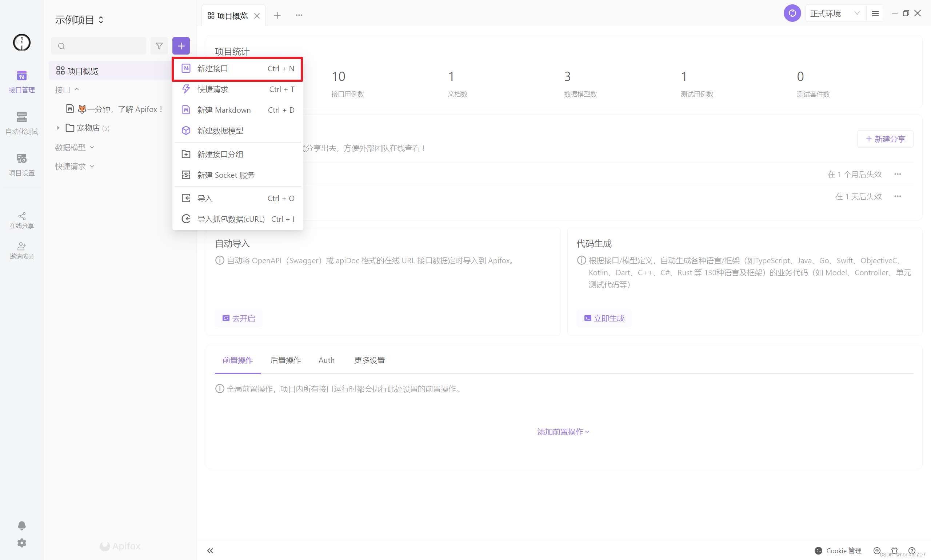Click the 测试套件数 count 0
Image resolution: width=931 pixels, height=560 pixels.
coord(800,77)
